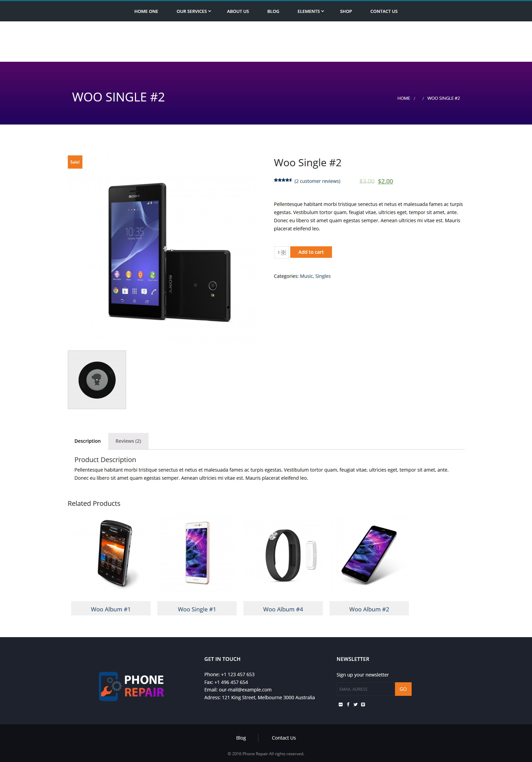
Task: Open the 2 customer reviews link
Action: (x=317, y=181)
